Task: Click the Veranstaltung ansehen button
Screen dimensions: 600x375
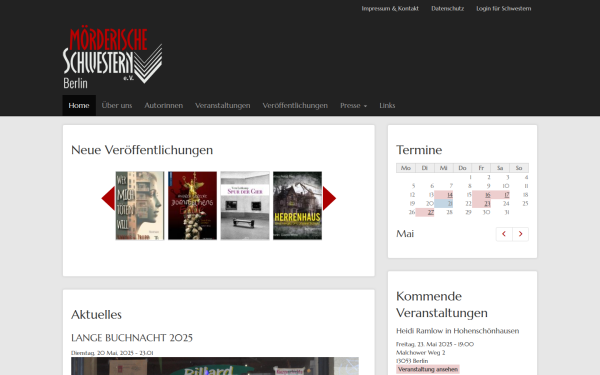Action: (428, 369)
